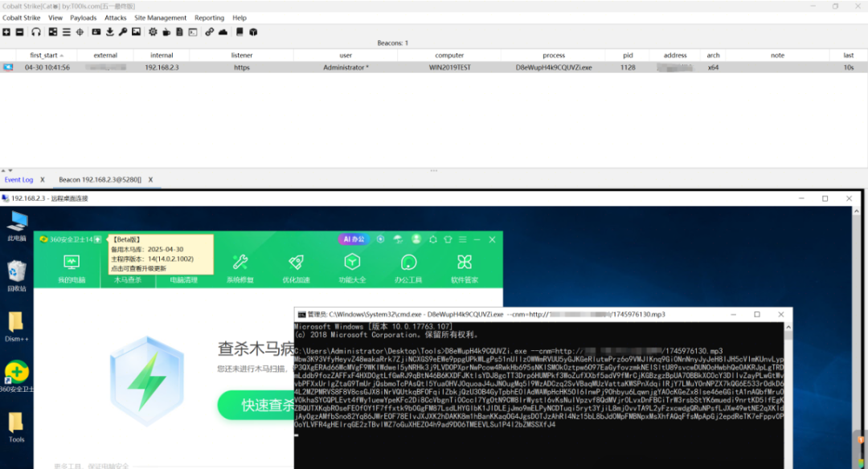Click the terminal scripted web delivery icon
The height and width of the screenshot is (469, 868).
[193, 32]
